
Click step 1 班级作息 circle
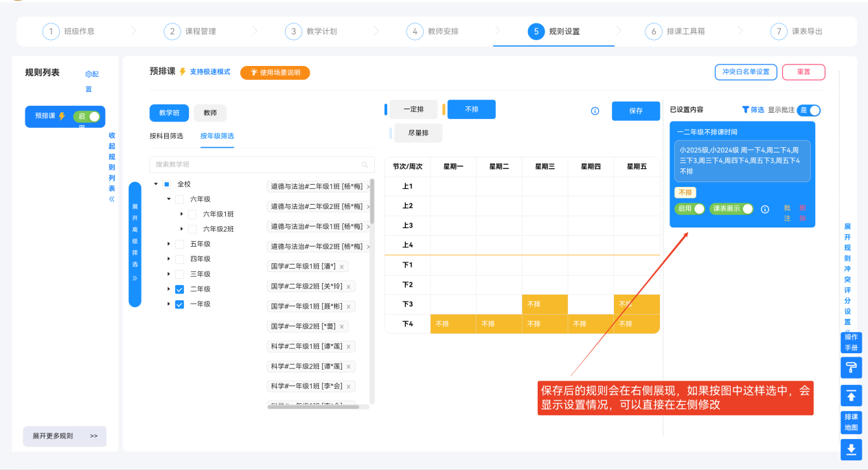click(51, 32)
